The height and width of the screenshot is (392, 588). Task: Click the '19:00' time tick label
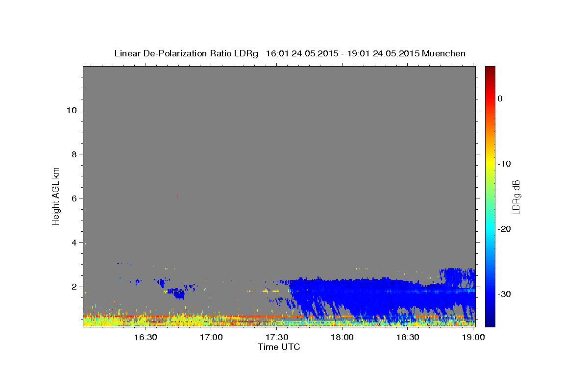pos(472,337)
